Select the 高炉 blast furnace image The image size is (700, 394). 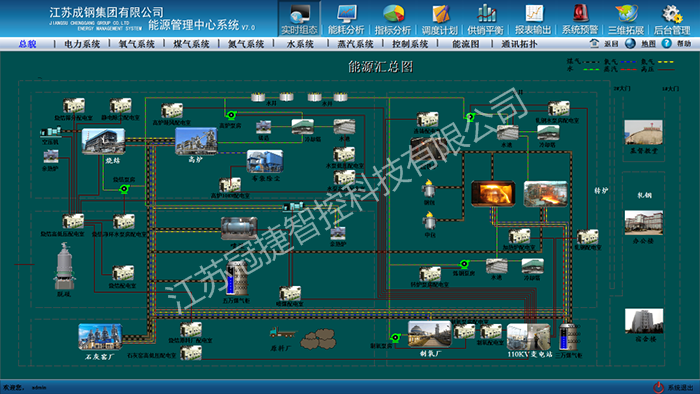[196, 141]
